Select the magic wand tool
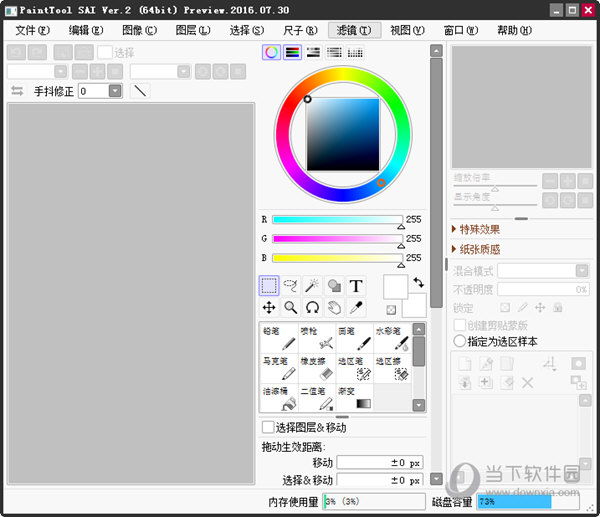The height and width of the screenshot is (517, 600). click(x=312, y=286)
